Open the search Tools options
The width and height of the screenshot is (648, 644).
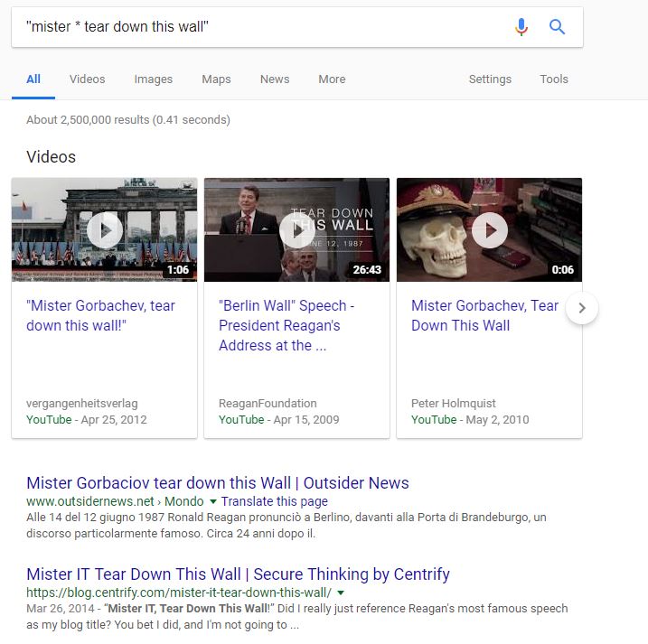point(554,79)
